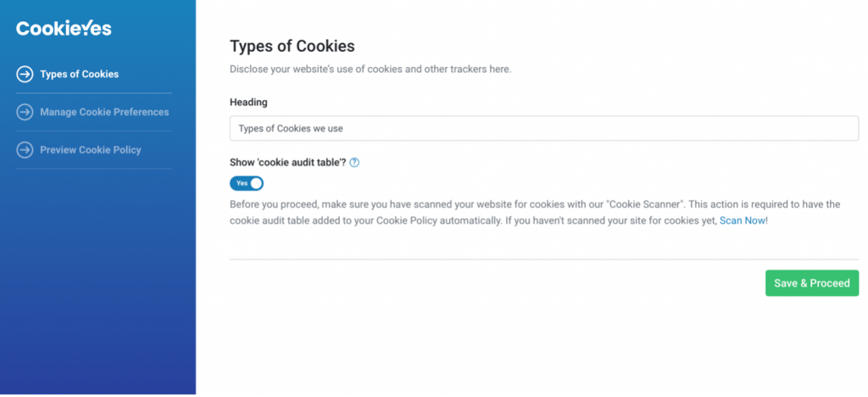Viewport: 868px width, 397px height.
Task: Click the Types of Cookies page title
Action: click(292, 46)
